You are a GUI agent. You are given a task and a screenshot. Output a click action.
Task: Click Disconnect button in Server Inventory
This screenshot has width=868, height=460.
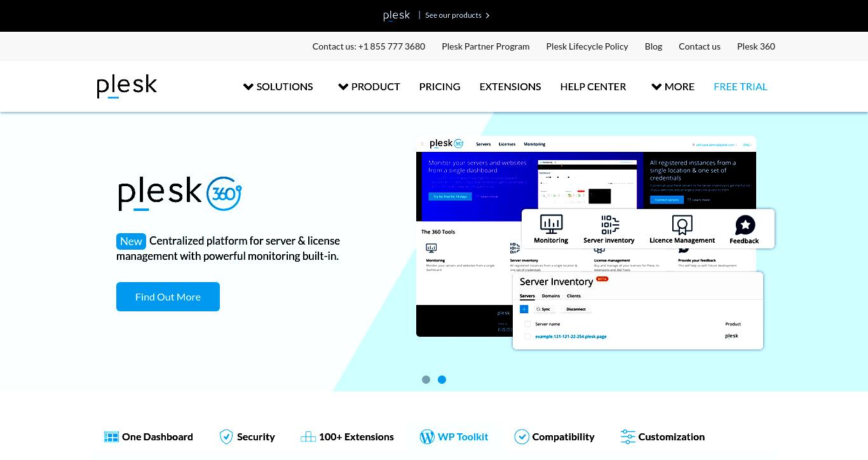point(576,309)
